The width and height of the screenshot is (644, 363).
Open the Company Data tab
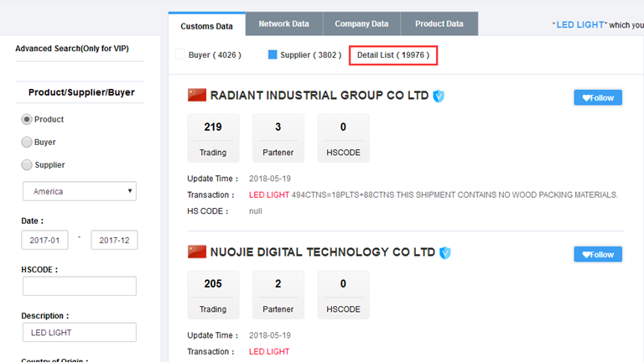(361, 23)
